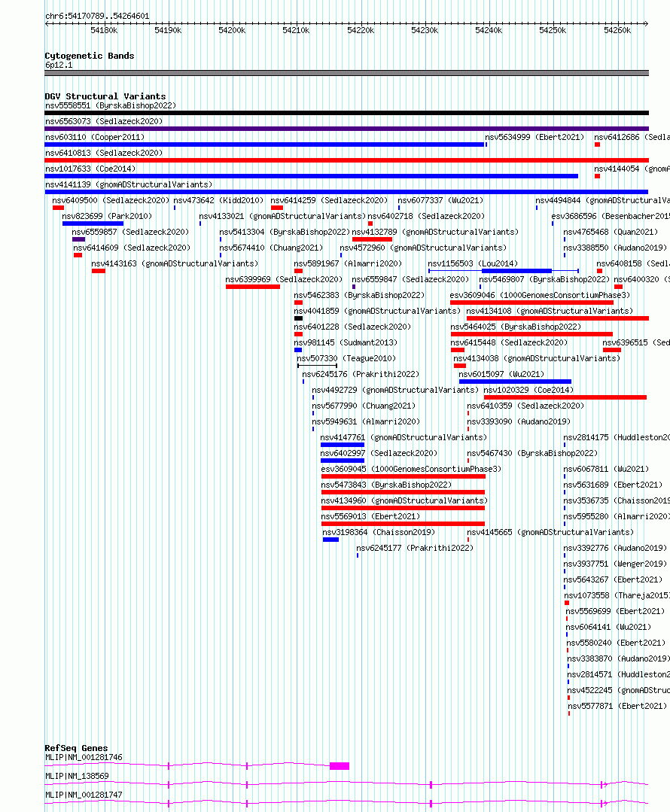Click nsv4145665 (gnomADStructuralVariants) label
670x812 pixels.
550,532
